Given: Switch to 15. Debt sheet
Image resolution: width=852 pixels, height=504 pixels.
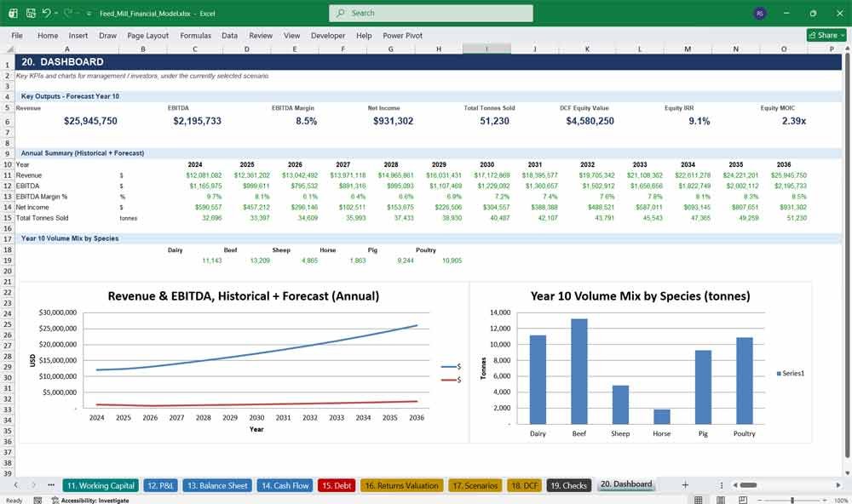Looking at the screenshot, I should [x=337, y=485].
